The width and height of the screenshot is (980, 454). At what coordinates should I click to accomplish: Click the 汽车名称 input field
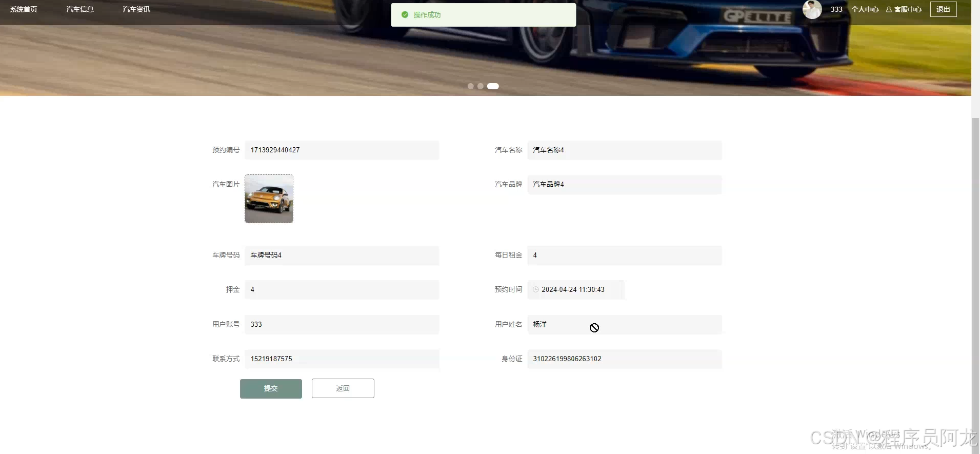[x=625, y=150]
